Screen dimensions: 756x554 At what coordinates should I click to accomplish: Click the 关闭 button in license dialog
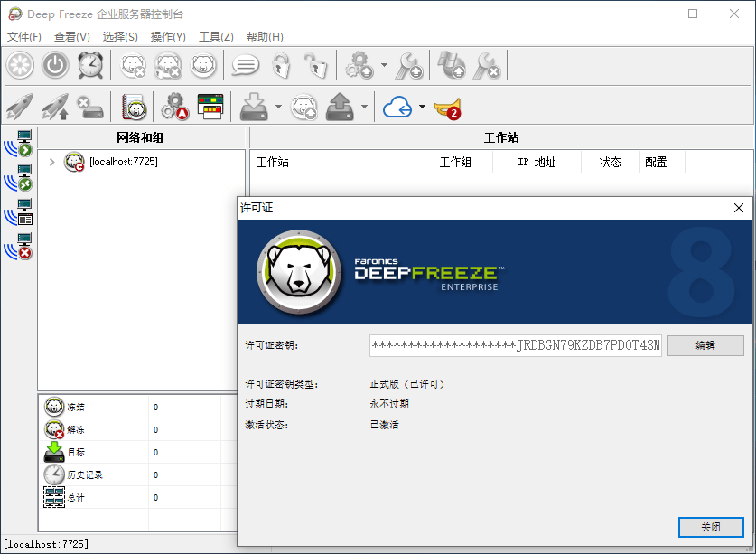(711, 527)
